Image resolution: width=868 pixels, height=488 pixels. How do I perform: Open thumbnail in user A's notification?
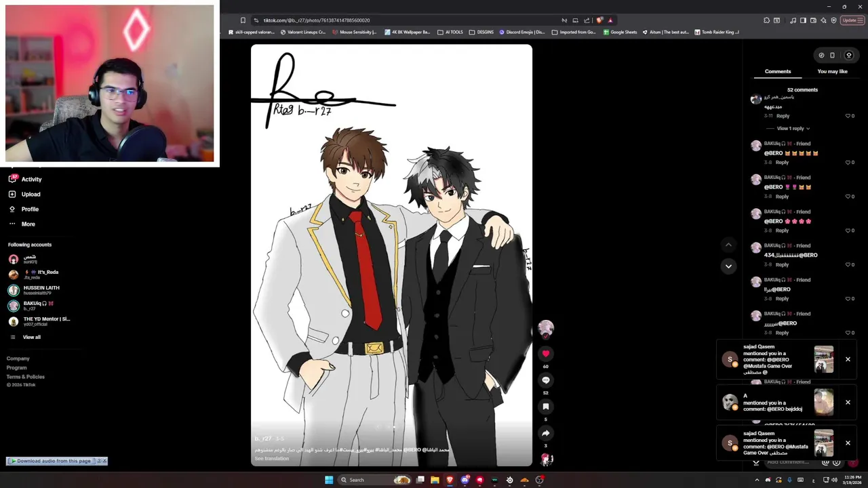click(824, 403)
